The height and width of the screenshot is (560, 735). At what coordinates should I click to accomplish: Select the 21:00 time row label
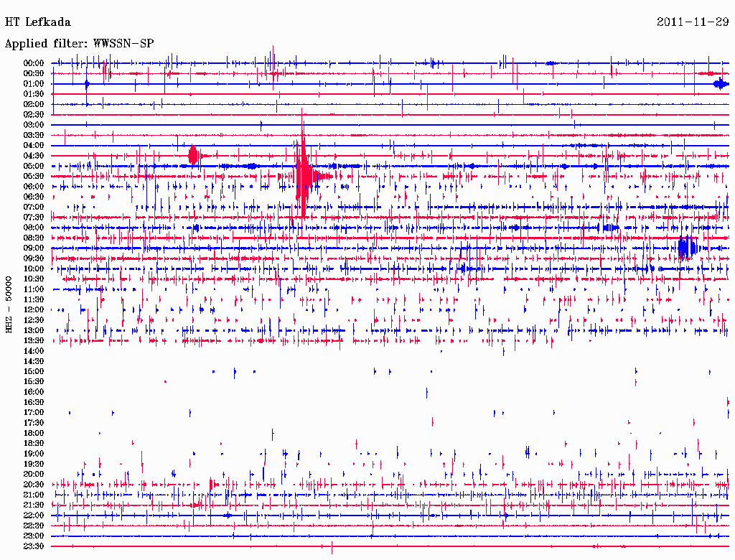tap(34, 495)
